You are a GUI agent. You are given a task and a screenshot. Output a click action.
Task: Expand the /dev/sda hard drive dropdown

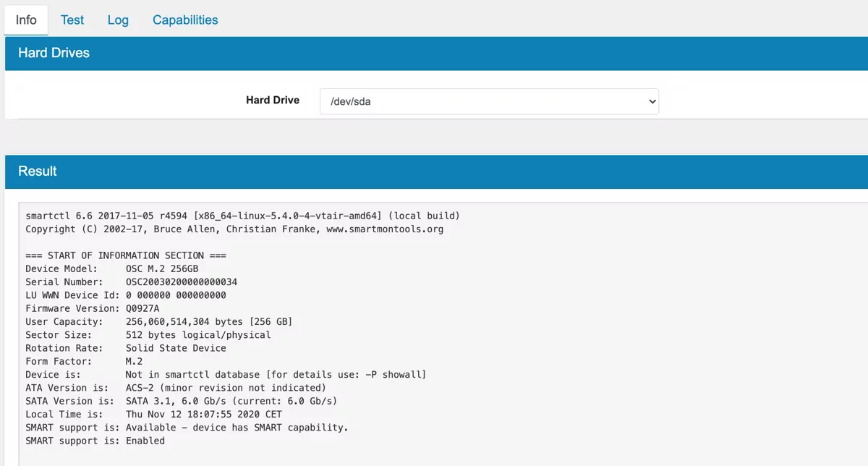(489, 101)
